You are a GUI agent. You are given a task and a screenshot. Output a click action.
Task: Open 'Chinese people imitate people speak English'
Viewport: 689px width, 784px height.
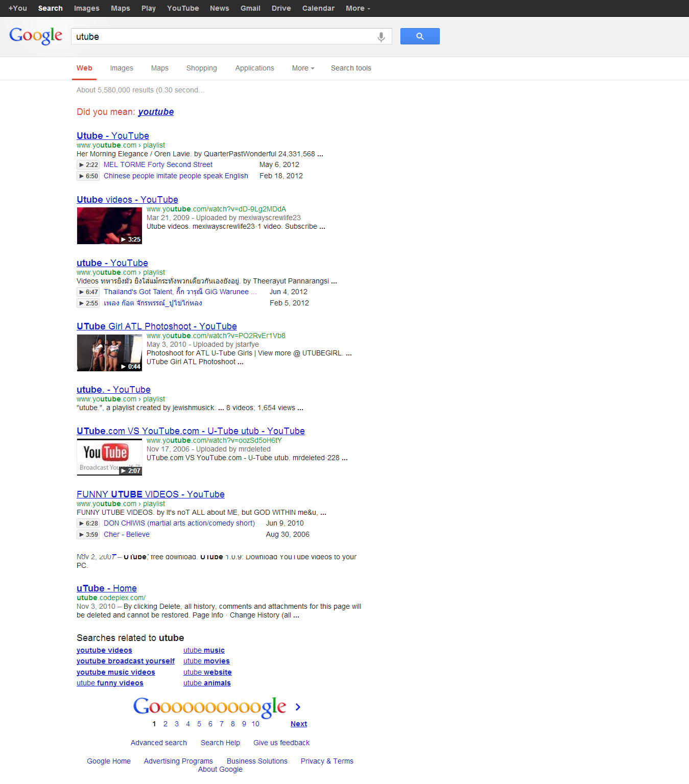pos(176,176)
